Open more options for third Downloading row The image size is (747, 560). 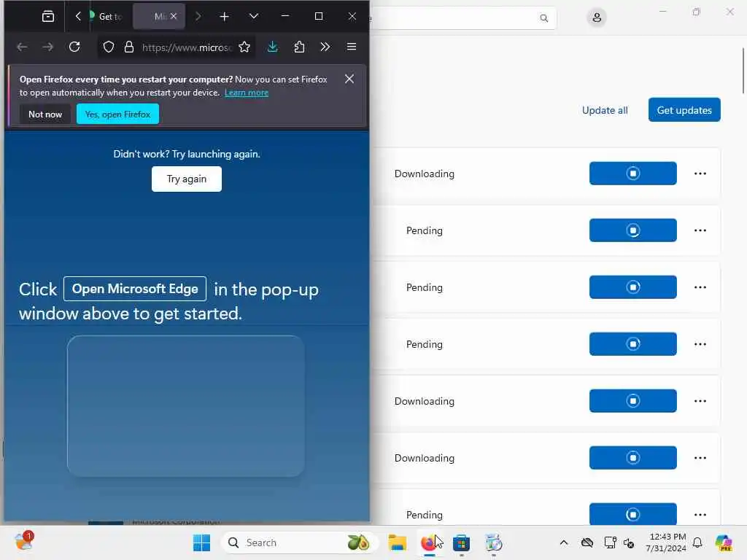[x=700, y=458]
